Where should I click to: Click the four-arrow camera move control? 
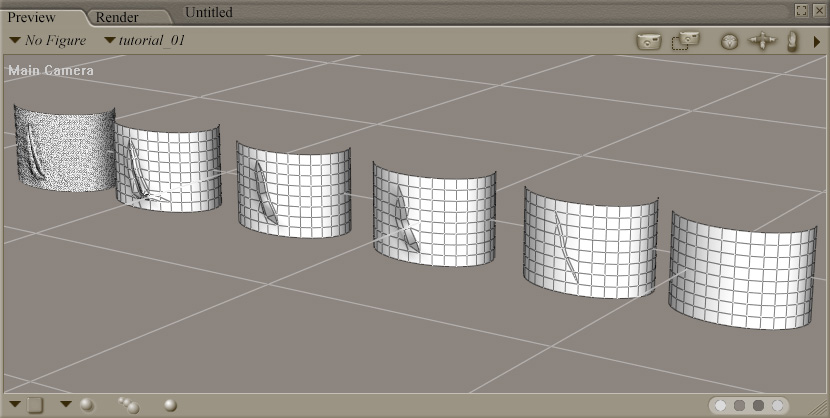click(762, 42)
